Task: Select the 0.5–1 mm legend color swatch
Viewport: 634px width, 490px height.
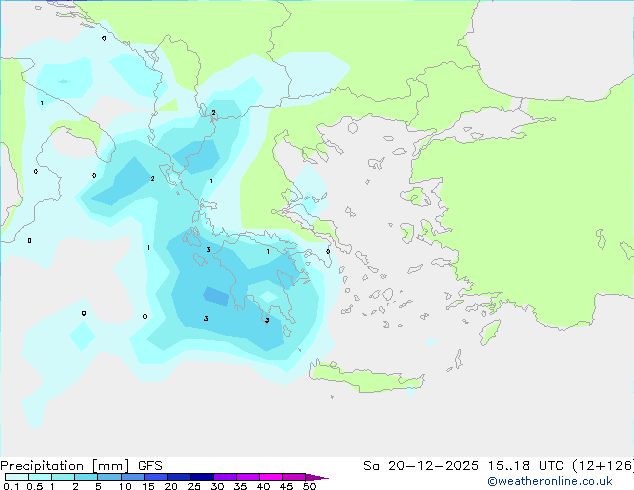Action: coord(40,477)
